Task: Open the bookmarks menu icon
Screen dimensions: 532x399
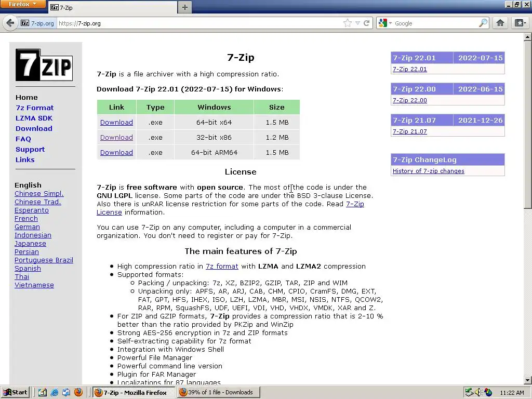Action: point(520,23)
